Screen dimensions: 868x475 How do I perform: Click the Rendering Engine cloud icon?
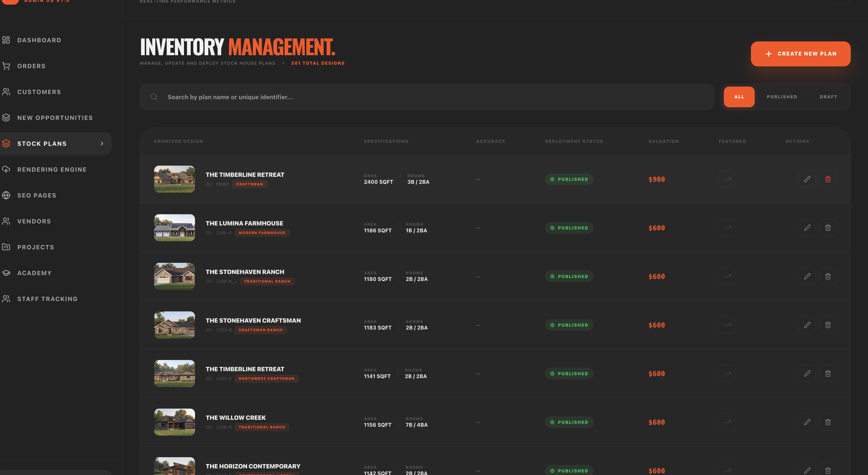pos(6,169)
